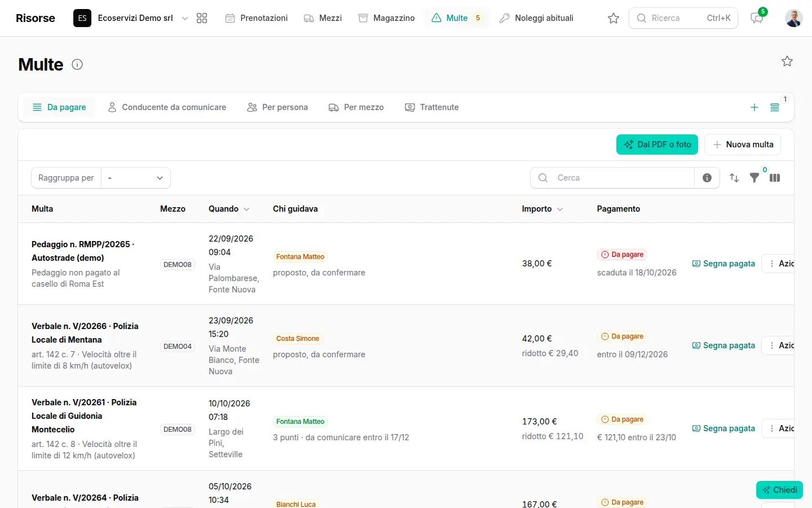Open actions menu for Pedaggio RMPP/20265 row

click(x=778, y=264)
